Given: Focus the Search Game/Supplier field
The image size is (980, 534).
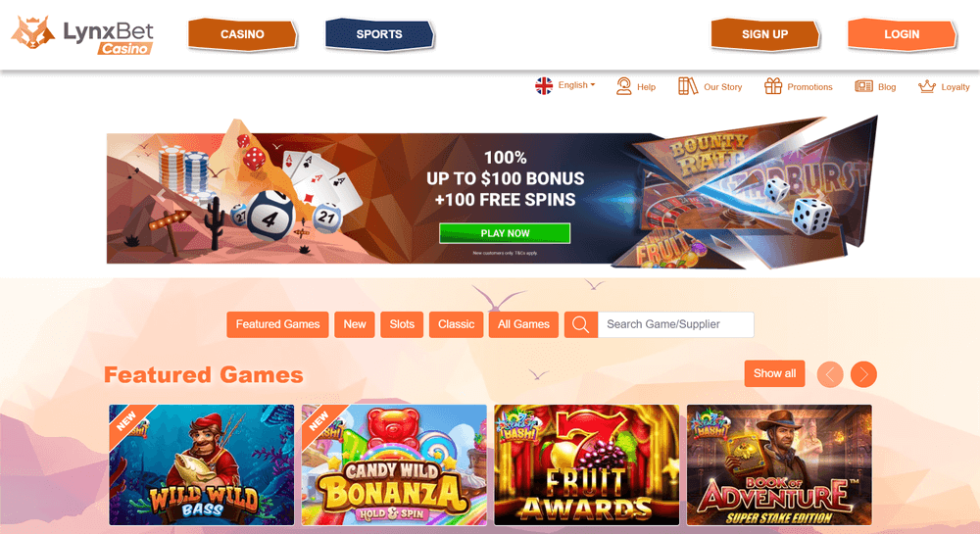Looking at the screenshot, I should pyautogui.click(x=675, y=324).
